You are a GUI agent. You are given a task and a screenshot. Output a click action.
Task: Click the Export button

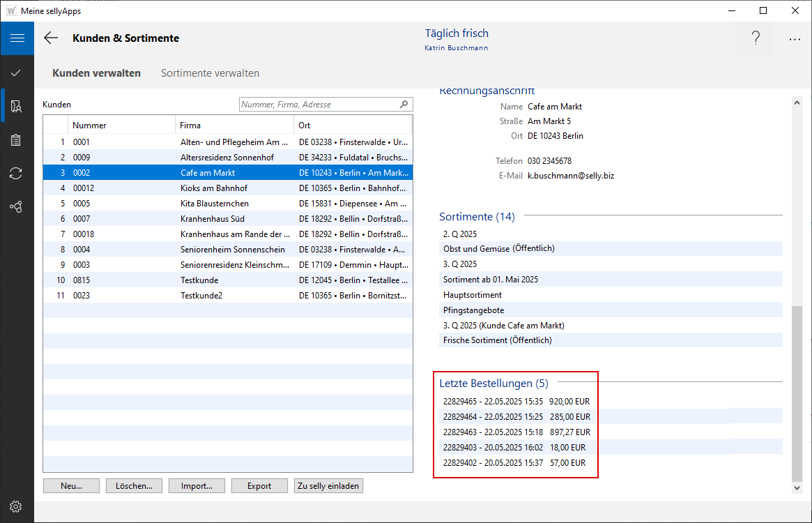[x=259, y=486]
